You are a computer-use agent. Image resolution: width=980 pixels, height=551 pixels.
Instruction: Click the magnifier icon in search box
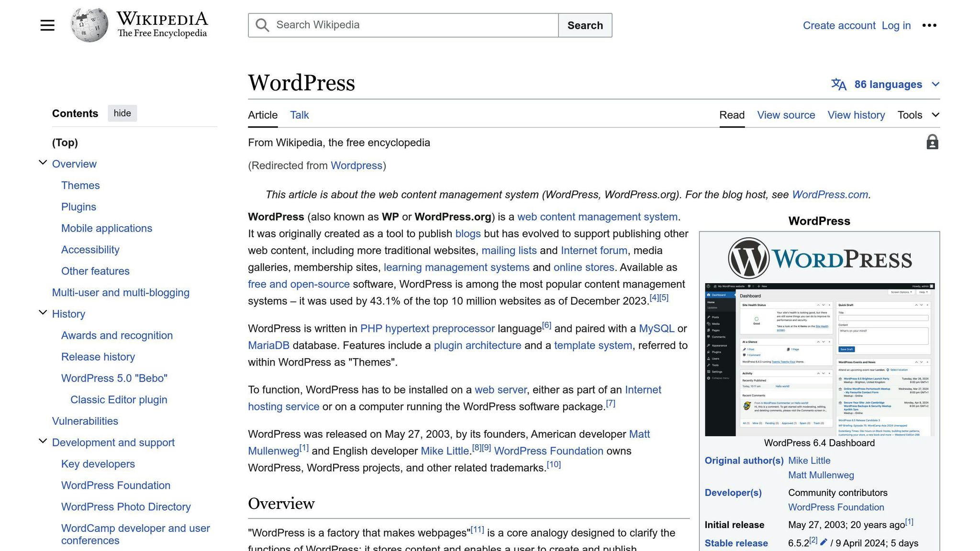(x=262, y=25)
